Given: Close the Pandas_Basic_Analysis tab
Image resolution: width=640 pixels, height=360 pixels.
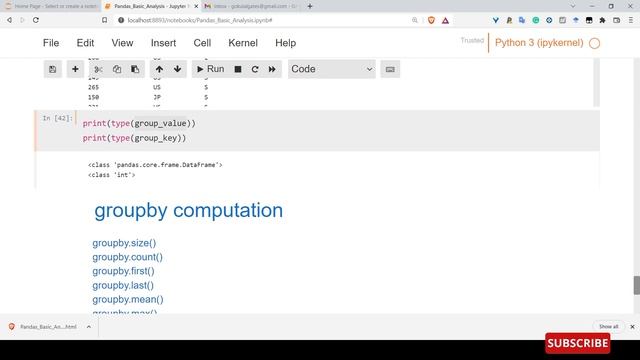Looking at the screenshot, I should (x=196, y=7).
